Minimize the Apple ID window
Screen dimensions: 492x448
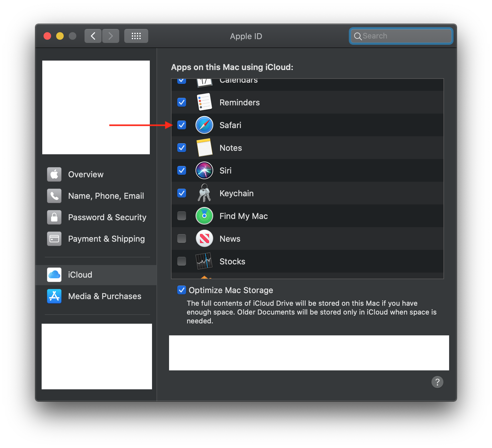point(60,36)
